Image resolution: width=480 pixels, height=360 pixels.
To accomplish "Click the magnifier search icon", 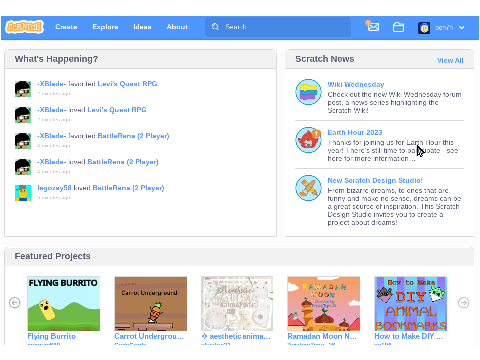I will pos(215,27).
